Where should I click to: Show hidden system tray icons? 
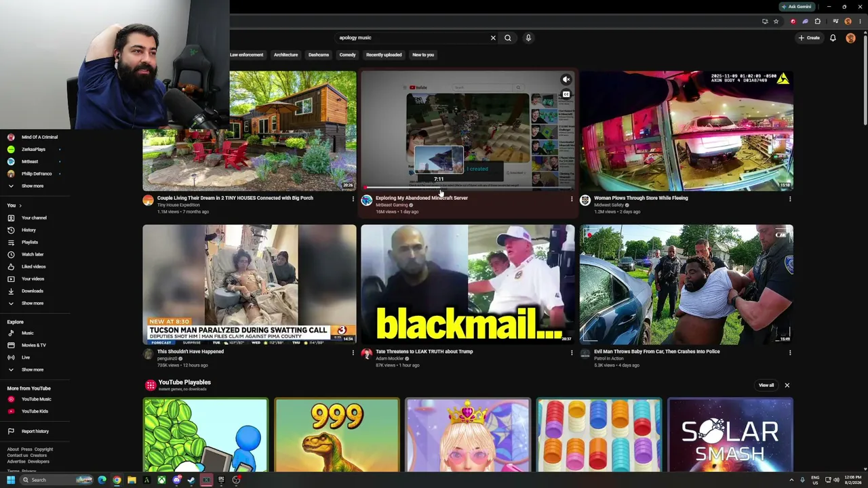click(791, 480)
